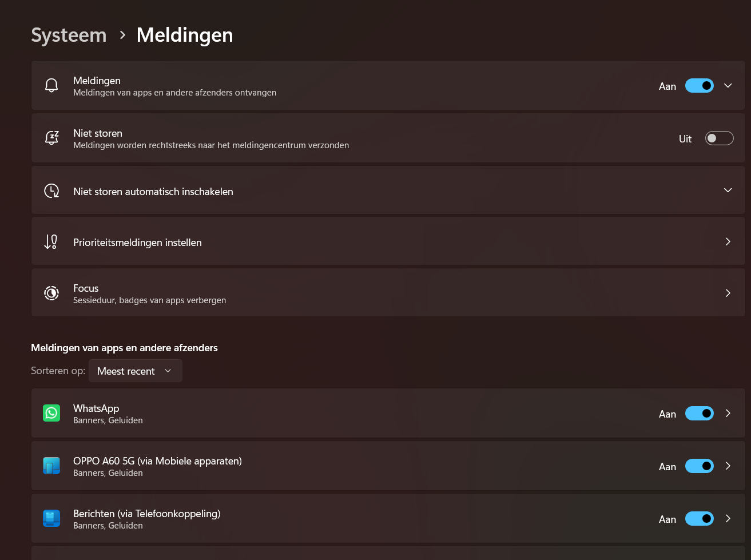Click the Berichten Telefoonkoppeling icon
The image size is (751, 560).
[51, 518]
